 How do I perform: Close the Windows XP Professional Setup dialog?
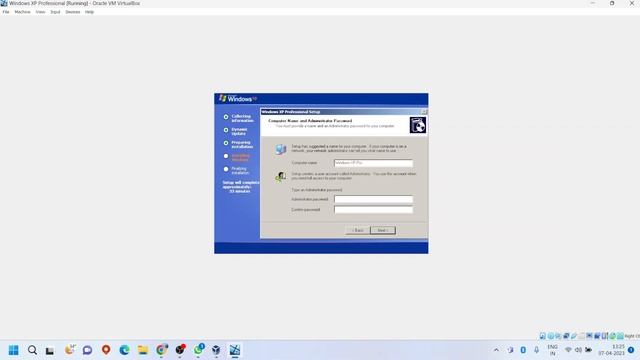424,111
